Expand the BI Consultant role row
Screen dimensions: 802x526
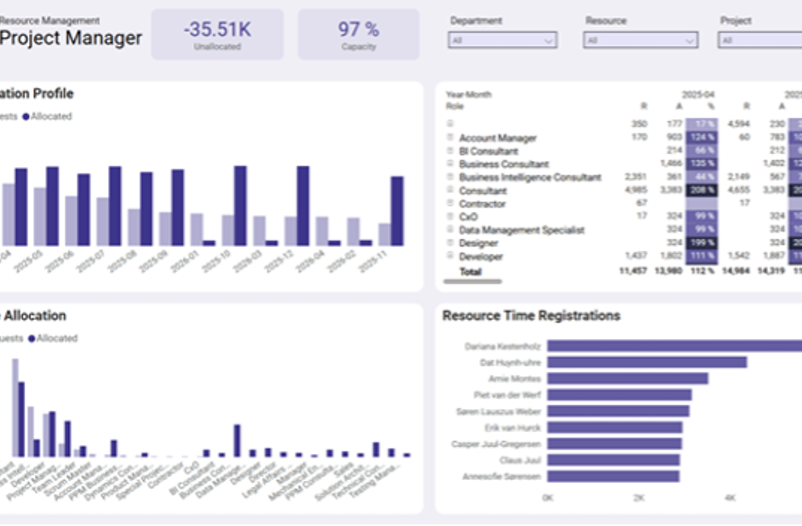(x=451, y=151)
